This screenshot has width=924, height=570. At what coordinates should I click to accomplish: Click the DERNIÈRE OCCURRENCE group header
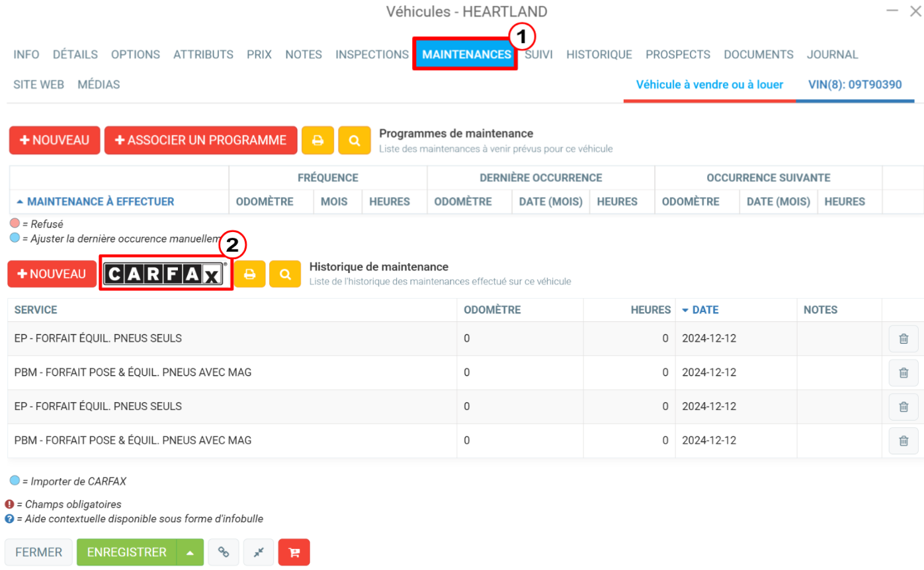point(541,177)
